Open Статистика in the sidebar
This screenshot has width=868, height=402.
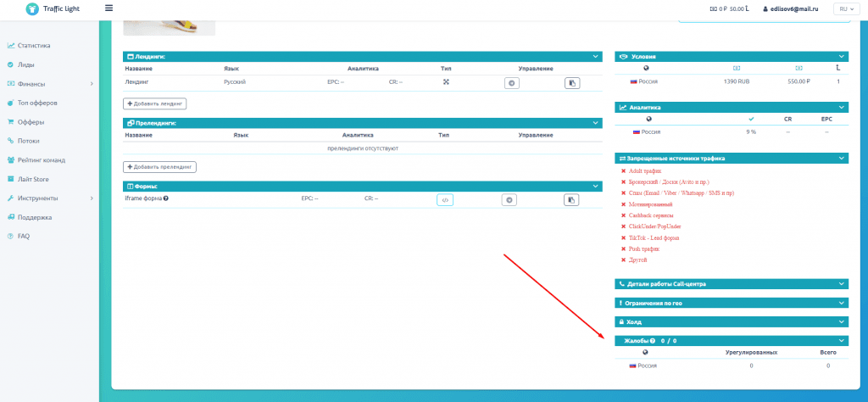click(34, 45)
